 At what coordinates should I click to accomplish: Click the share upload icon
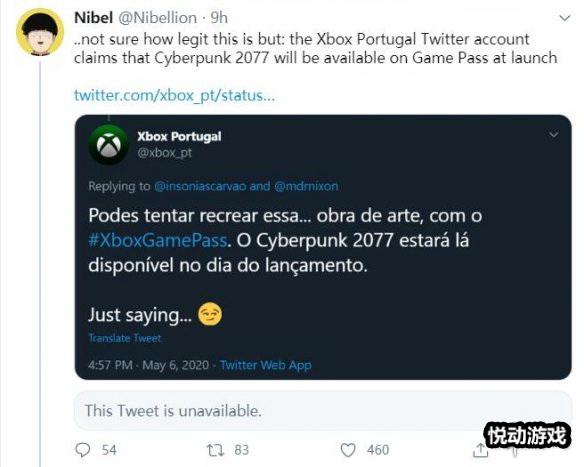coord(480,450)
